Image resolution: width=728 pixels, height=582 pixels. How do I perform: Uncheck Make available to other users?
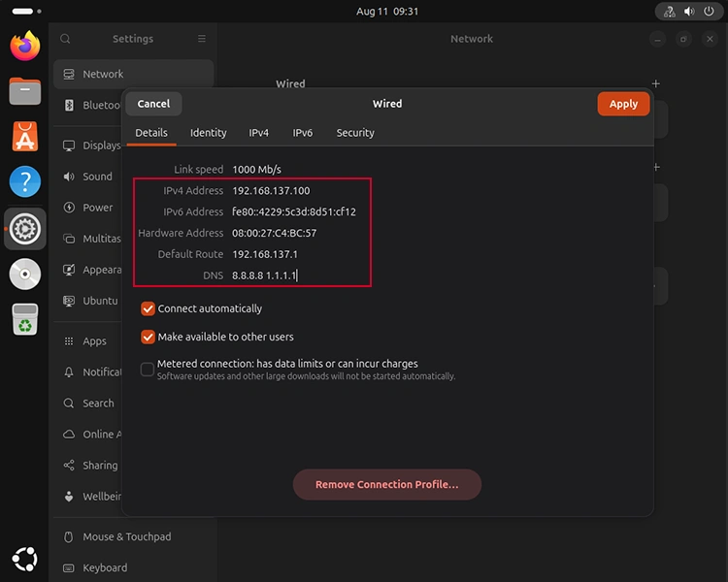pyautogui.click(x=148, y=337)
